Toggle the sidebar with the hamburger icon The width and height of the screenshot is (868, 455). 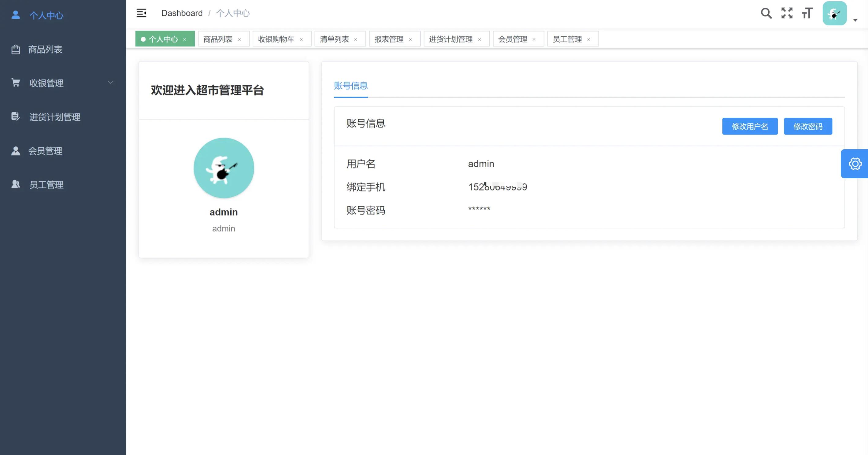[142, 13]
